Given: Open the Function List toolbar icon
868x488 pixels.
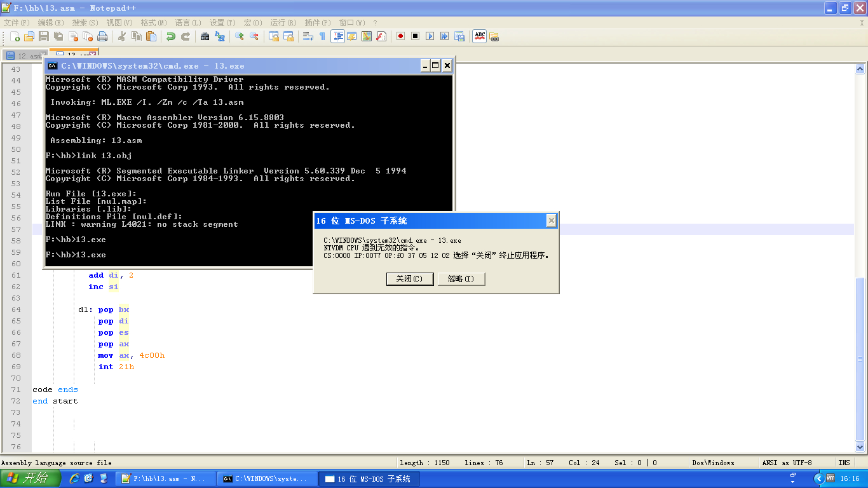Looking at the screenshot, I should tap(381, 36).
